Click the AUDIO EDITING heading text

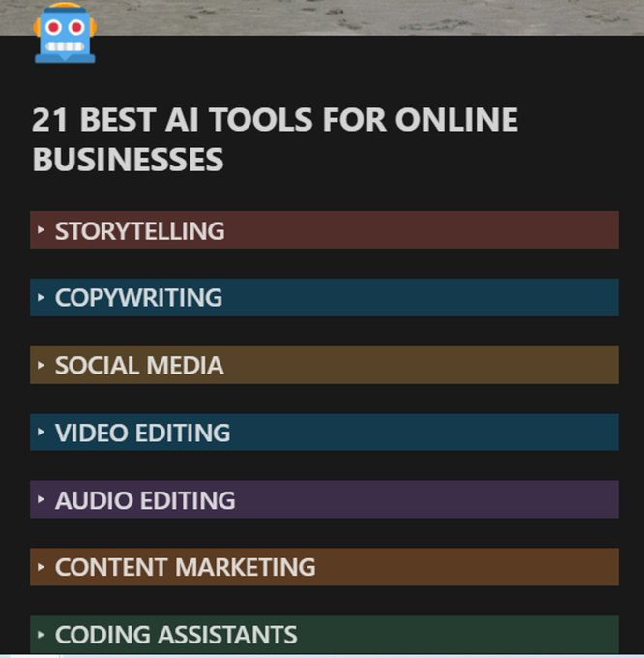(x=145, y=500)
